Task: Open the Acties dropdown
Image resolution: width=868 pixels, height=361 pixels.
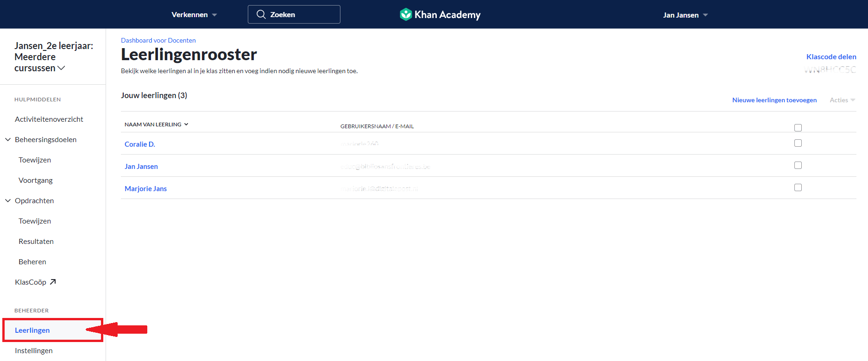Action: click(x=843, y=100)
